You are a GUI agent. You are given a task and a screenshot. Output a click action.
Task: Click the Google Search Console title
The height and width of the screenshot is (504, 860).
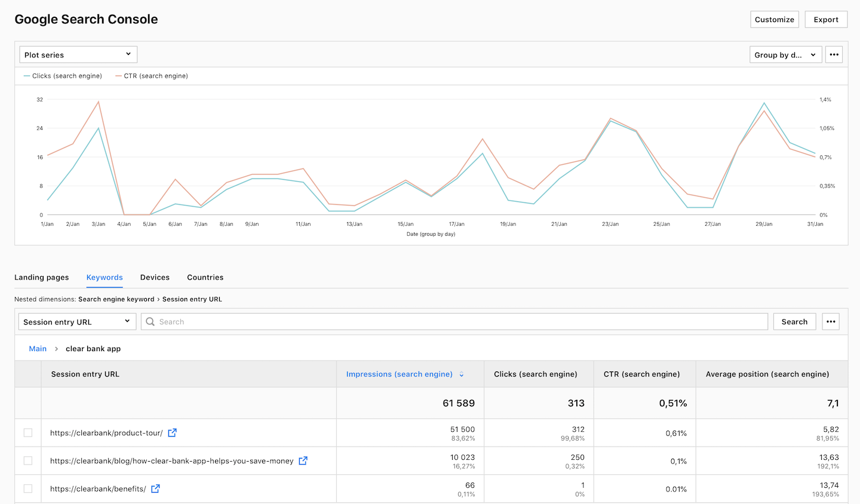[86, 19]
